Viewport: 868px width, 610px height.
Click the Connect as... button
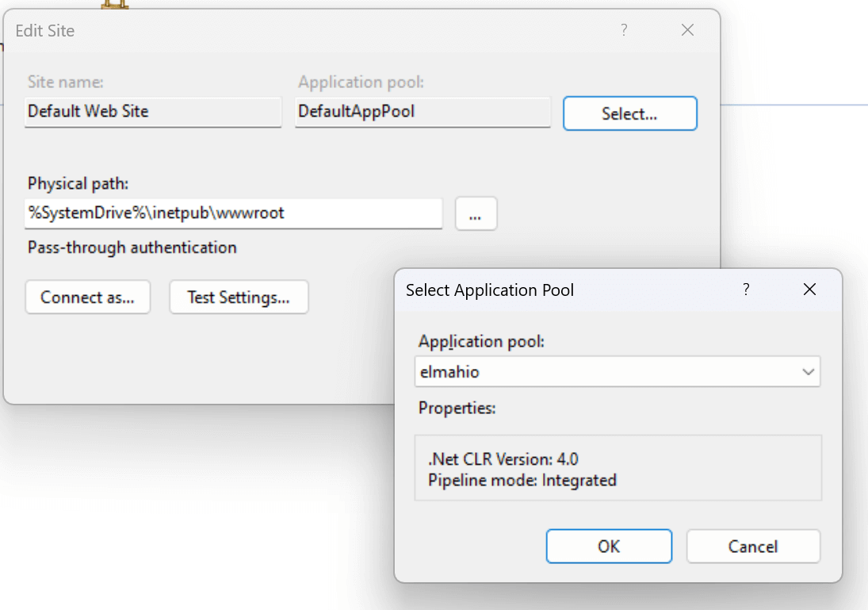87,297
